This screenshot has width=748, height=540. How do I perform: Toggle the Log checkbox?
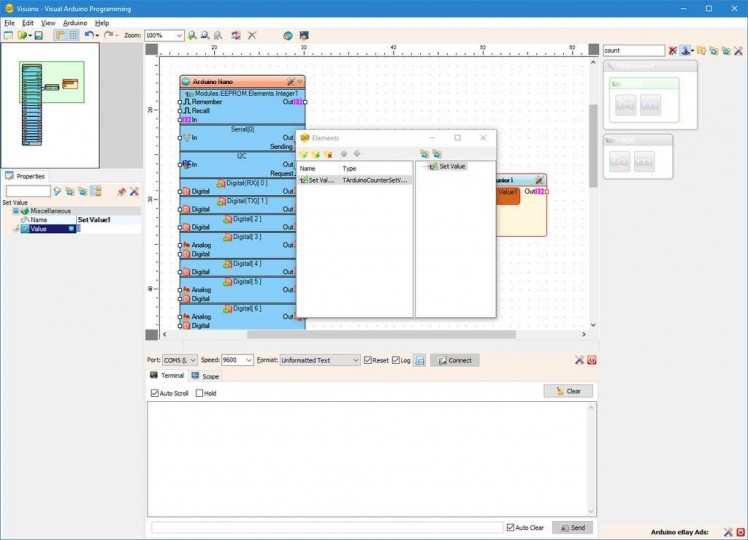[396, 360]
